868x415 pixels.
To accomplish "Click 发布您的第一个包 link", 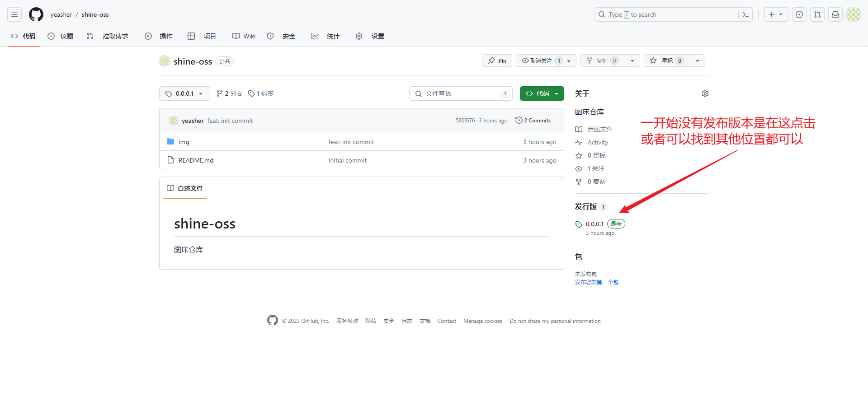I will tap(597, 282).
